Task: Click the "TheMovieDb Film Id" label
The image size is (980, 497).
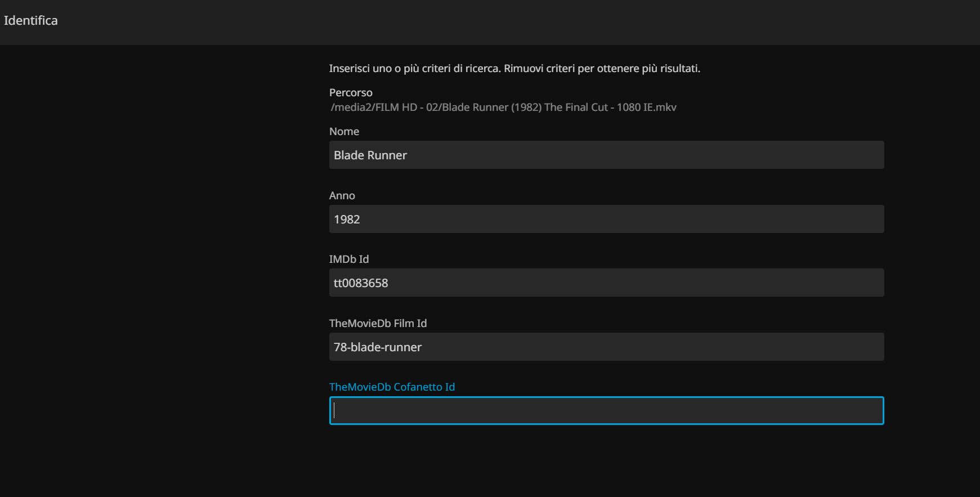Action: (x=378, y=323)
